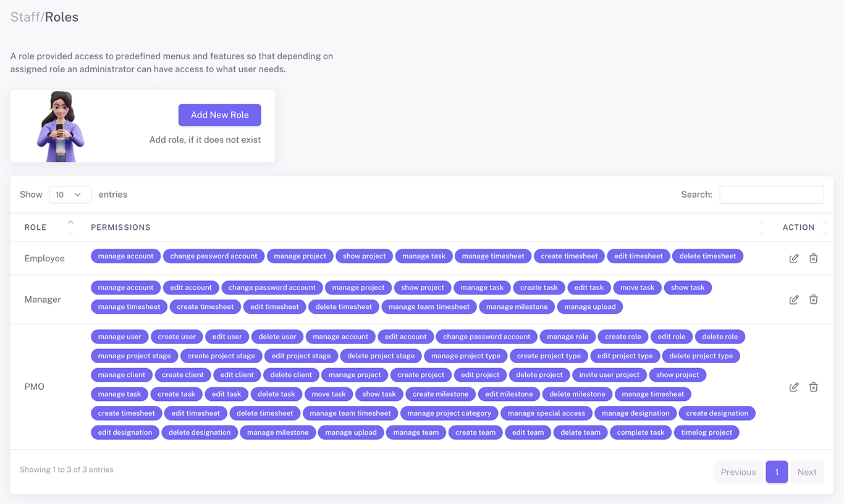Screen dimensions: 844x504
Task: Click the 'delete milestone' permission tag
Action: 577,394
